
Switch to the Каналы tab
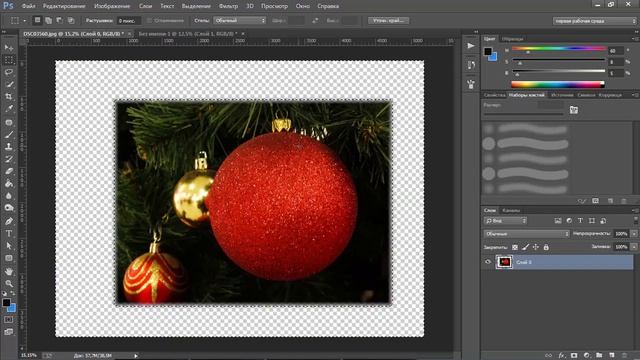coord(511,210)
